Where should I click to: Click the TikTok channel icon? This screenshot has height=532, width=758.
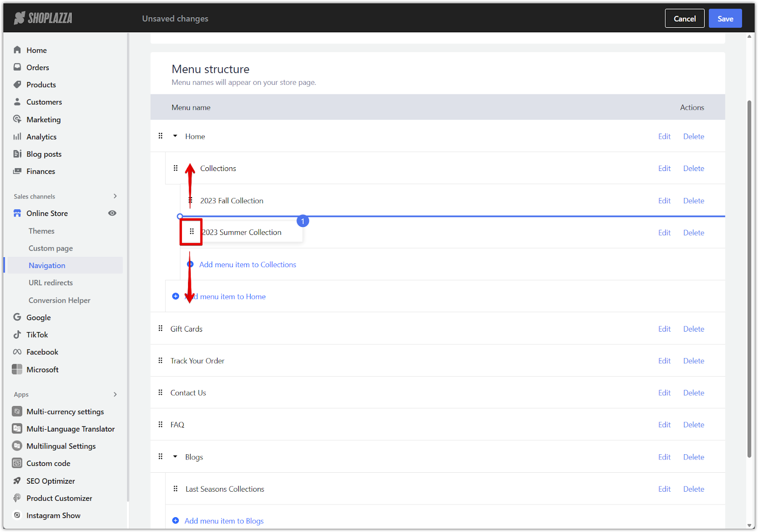tap(18, 334)
